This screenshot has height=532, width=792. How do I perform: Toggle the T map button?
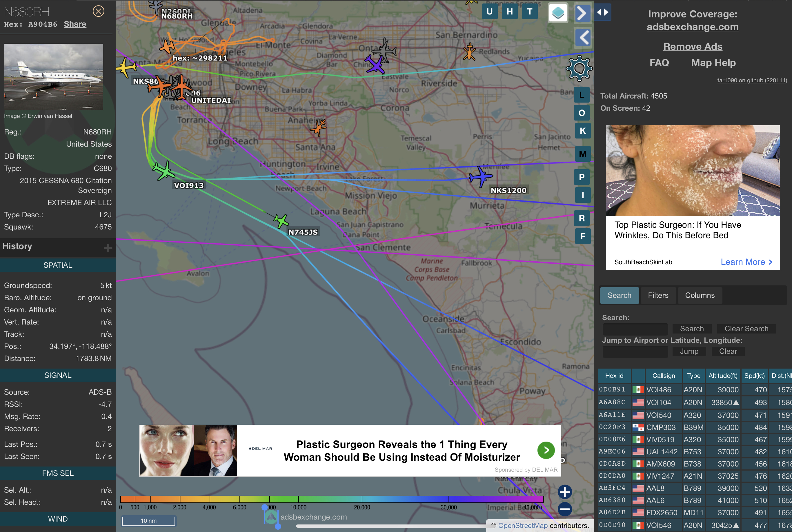pos(530,12)
